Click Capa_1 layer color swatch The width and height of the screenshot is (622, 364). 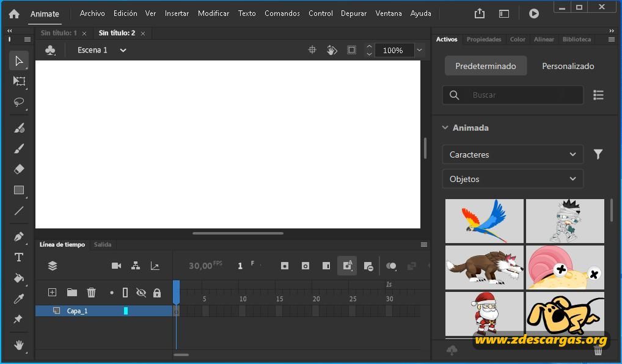pyautogui.click(x=126, y=311)
